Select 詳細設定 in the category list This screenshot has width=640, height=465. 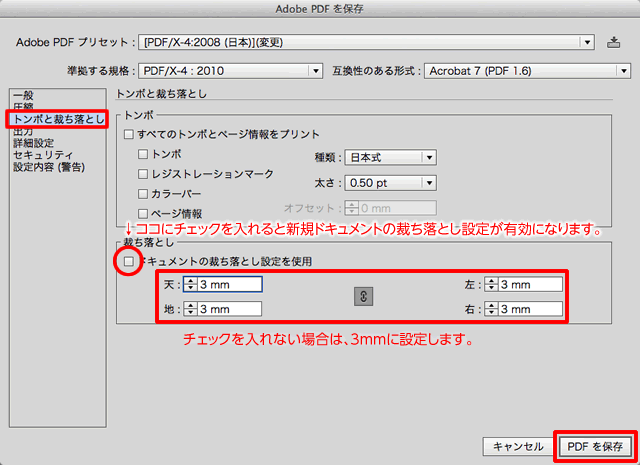coord(33,143)
